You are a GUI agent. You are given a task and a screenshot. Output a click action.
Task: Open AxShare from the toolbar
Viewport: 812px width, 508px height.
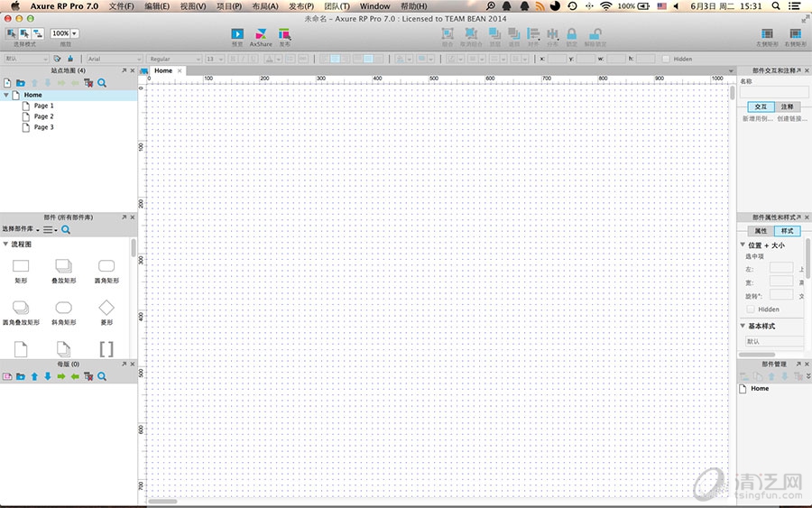(261, 34)
